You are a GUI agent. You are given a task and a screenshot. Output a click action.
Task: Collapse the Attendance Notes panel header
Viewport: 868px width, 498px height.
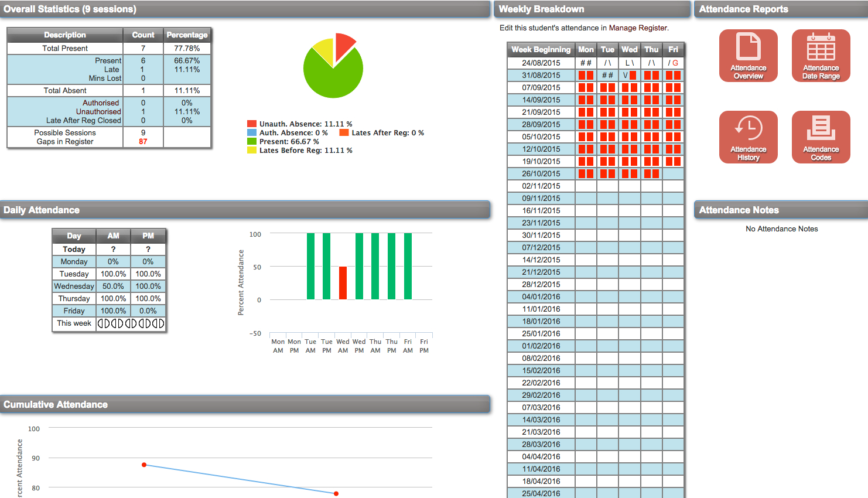pyautogui.click(x=779, y=209)
